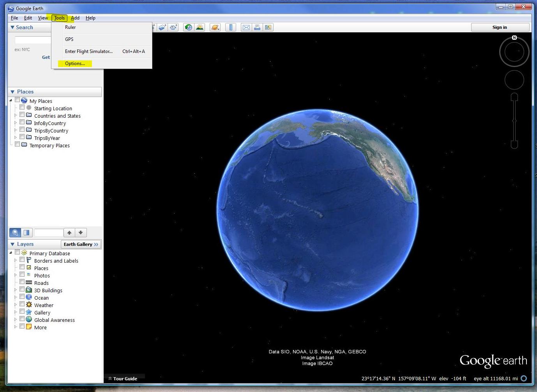Open the Earth Gallery button

pyautogui.click(x=81, y=244)
